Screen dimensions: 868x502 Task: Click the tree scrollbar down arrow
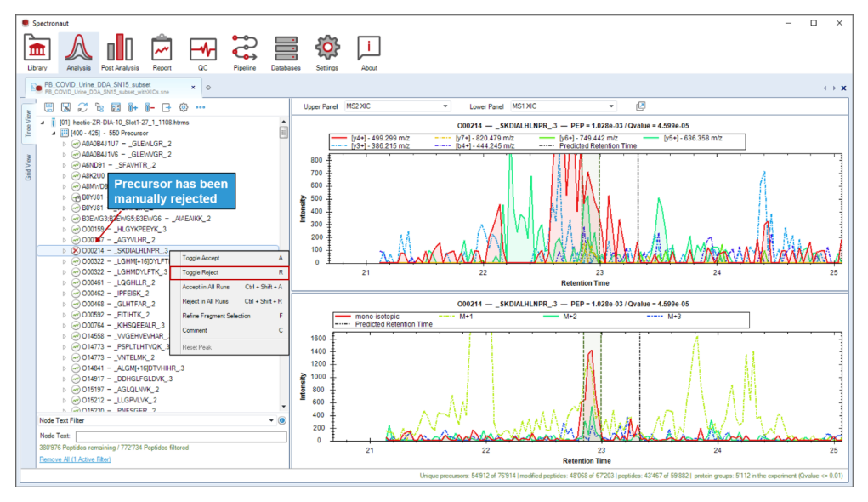click(x=283, y=406)
